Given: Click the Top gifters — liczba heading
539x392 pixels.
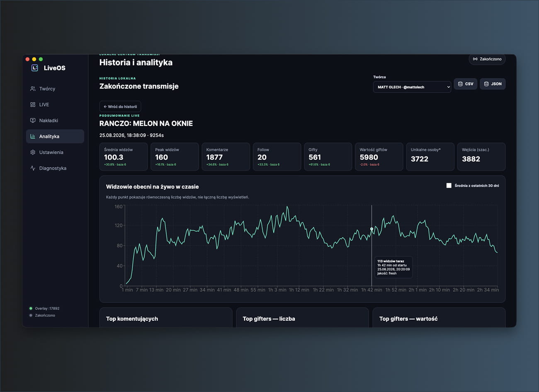Looking at the screenshot, I should click(269, 319).
